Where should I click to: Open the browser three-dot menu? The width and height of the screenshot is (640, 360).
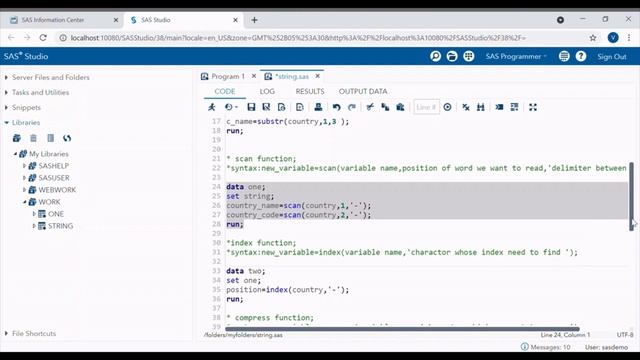coord(629,38)
